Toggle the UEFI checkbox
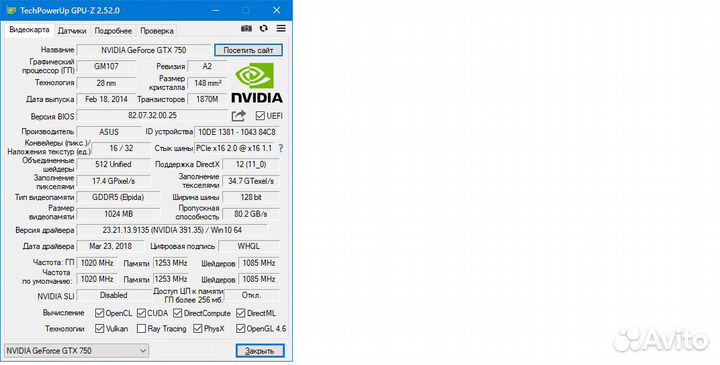The width and height of the screenshot is (720, 365). click(260, 116)
